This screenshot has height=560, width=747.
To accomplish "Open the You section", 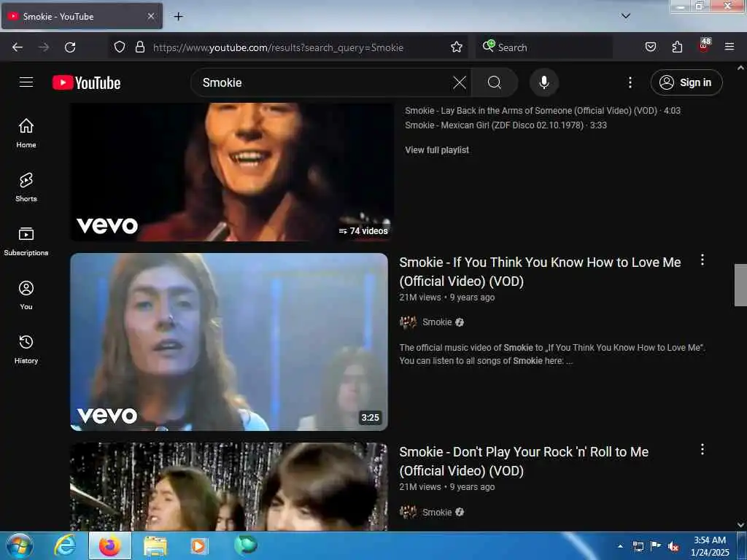I will [x=26, y=295].
